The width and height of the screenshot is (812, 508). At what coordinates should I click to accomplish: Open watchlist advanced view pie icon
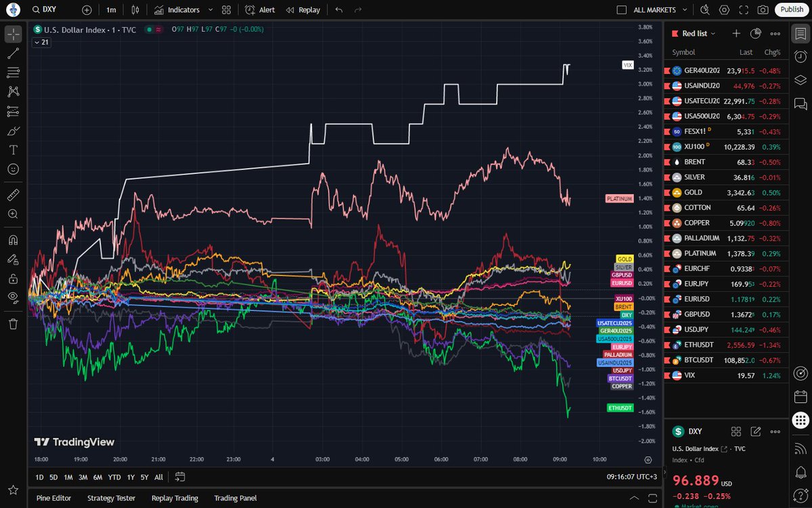(756, 33)
